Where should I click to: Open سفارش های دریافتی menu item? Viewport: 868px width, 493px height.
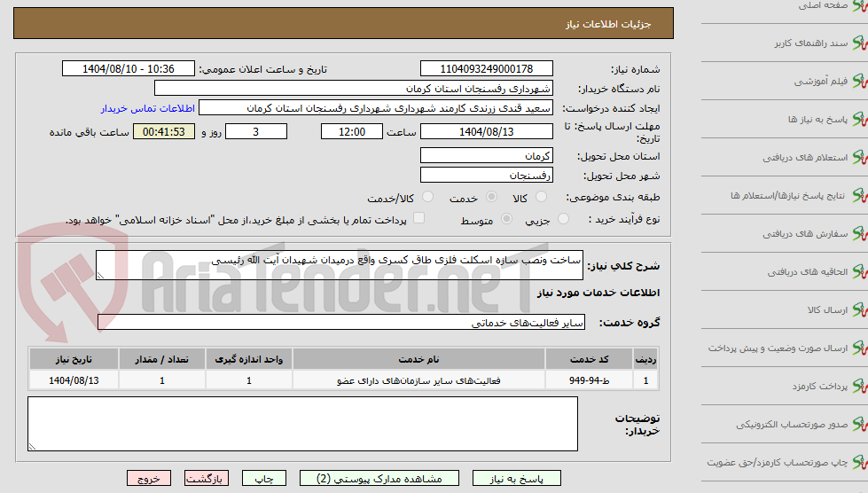[x=805, y=234]
